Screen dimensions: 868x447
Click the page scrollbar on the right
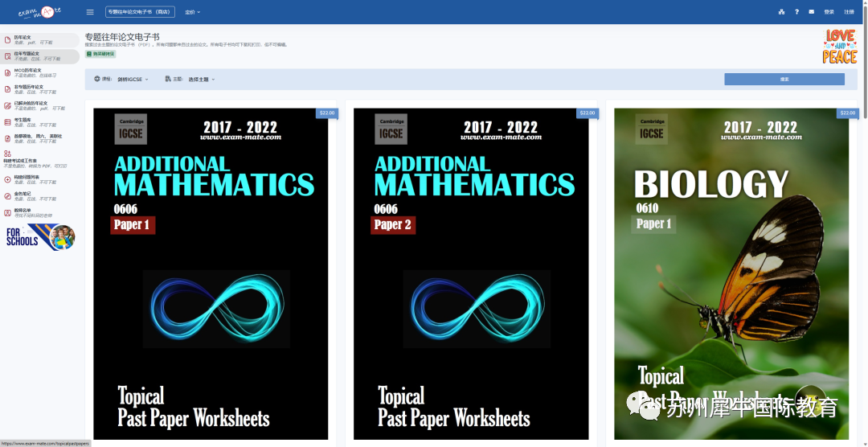[866, 61]
